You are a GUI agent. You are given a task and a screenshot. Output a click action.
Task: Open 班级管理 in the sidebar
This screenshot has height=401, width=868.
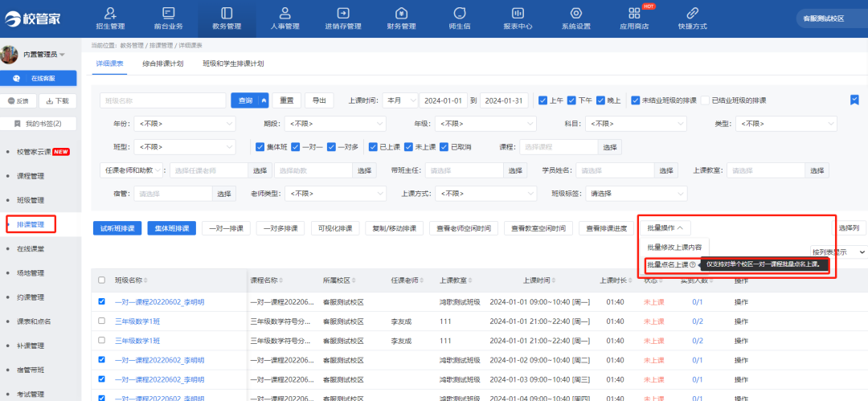point(31,200)
